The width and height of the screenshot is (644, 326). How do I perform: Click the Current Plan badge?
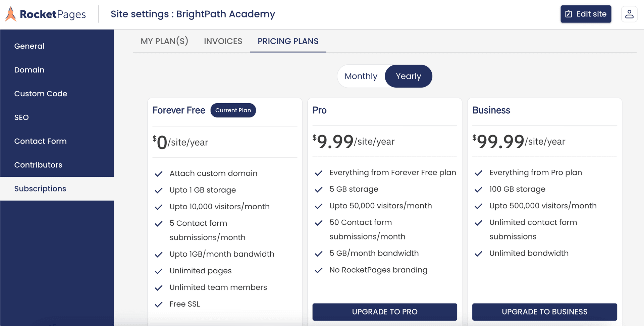(233, 110)
